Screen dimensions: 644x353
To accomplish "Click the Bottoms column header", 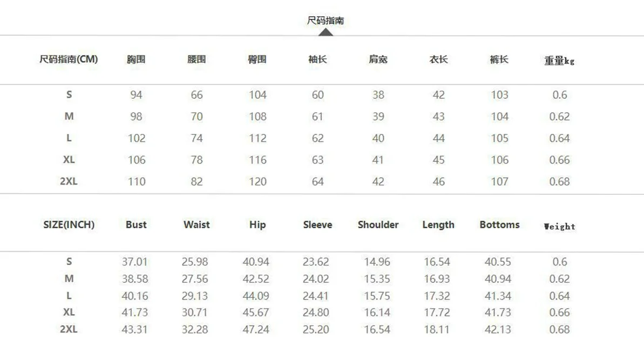I will tap(499, 225).
